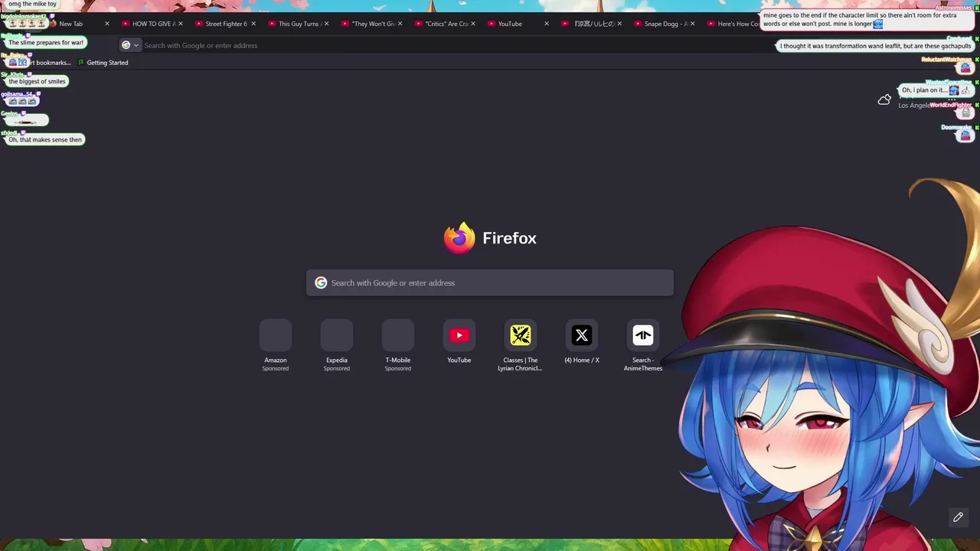The image size is (980, 551).
Task: Focus the center Google search box
Action: (490, 283)
